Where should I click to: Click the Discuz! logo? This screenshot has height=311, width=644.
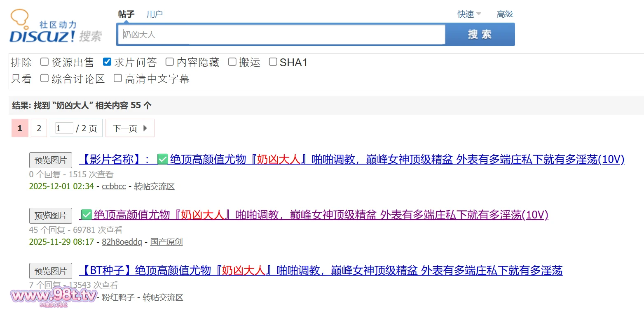click(x=55, y=28)
